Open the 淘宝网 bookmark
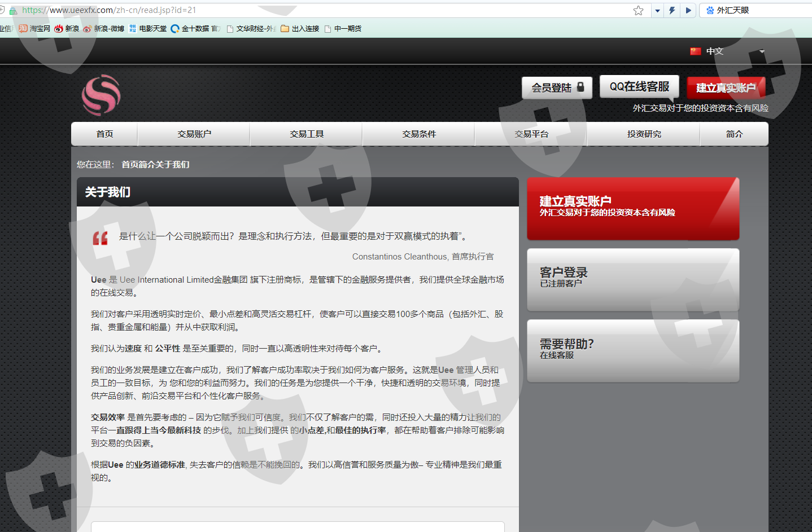Image resolution: width=812 pixels, height=532 pixels. tap(34, 29)
